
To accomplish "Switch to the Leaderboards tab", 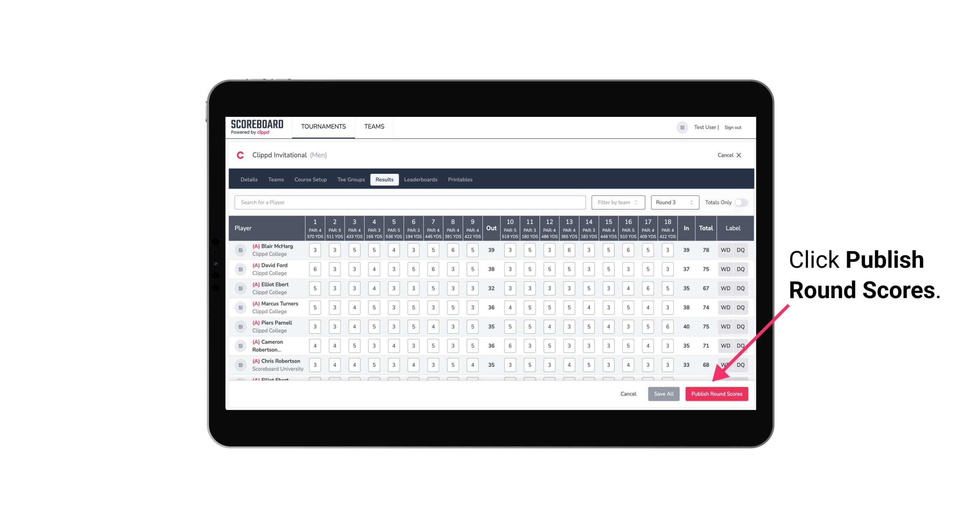I will pos(421,179).
